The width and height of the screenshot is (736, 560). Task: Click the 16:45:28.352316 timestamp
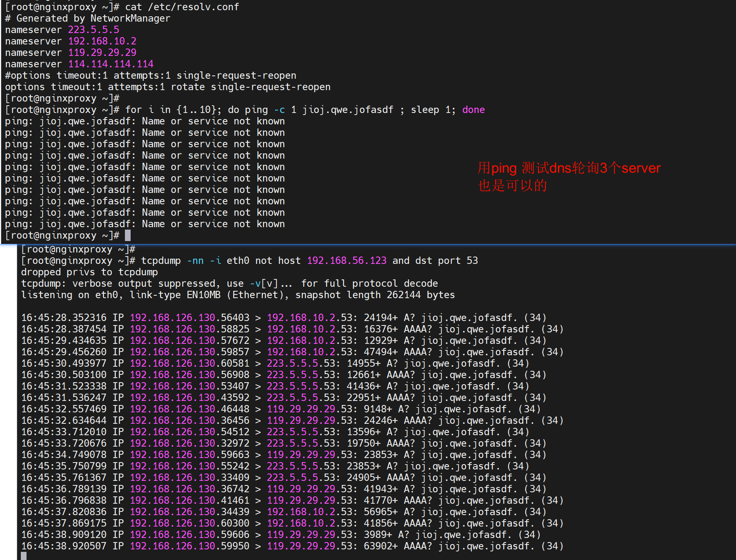(x=64, y=318)
